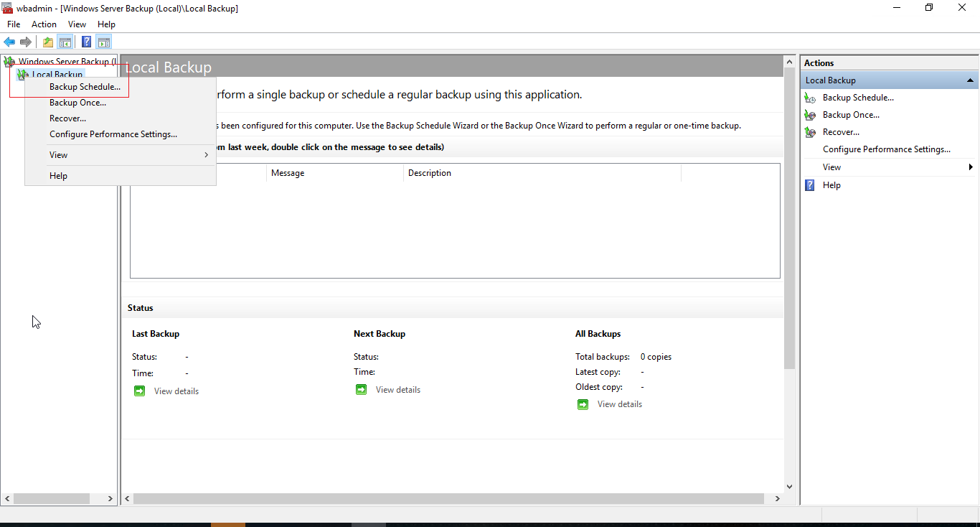Click the gray Forward arrow in toolbar

tap(26, 42)
